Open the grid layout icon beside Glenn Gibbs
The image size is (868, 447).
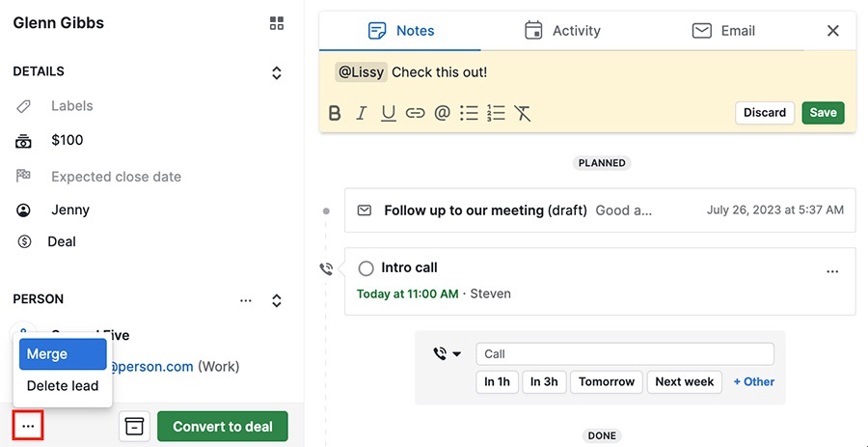(276, 23)
